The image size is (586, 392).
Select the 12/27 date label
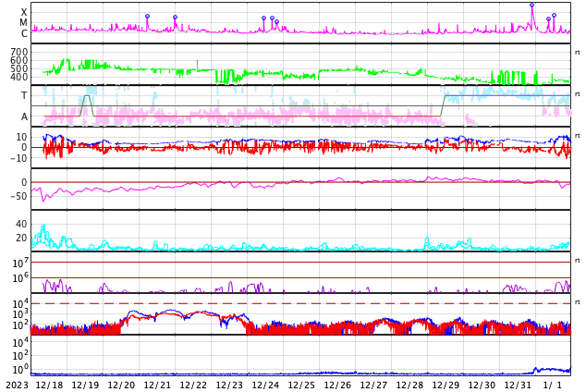[x=373, y=385]
